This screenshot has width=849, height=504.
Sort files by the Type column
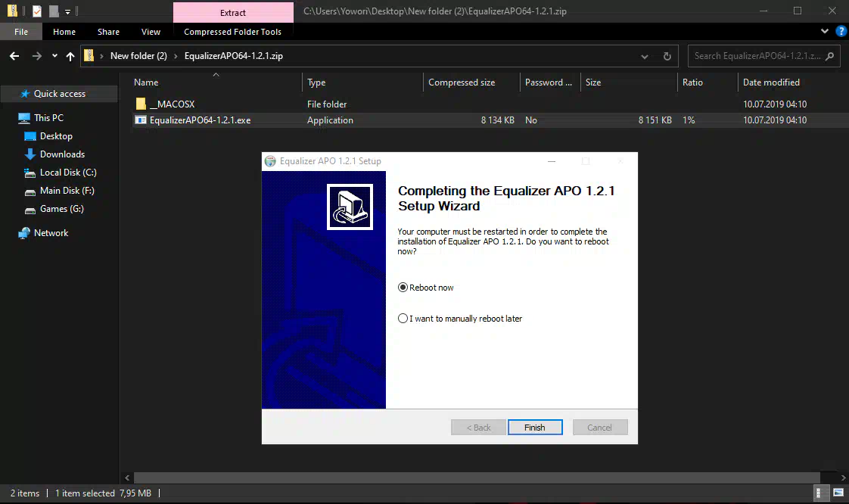[x=362, y=82]
